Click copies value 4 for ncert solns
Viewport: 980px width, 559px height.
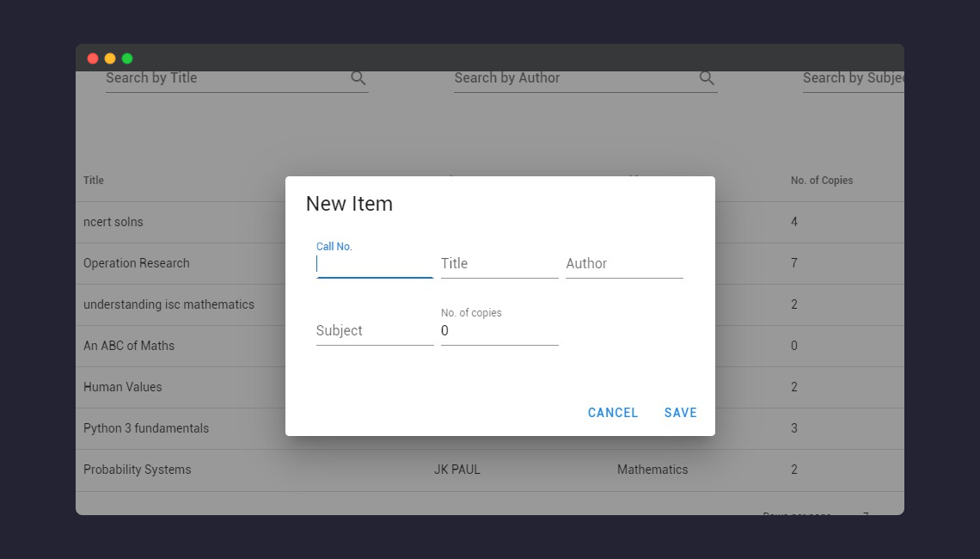click(794, 222)
